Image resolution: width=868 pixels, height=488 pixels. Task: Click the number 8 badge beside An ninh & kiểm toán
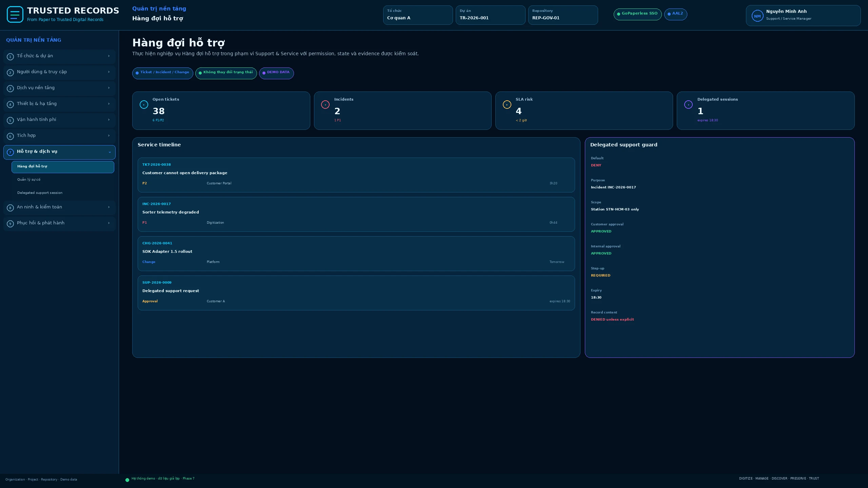click(x=10, y=208)
